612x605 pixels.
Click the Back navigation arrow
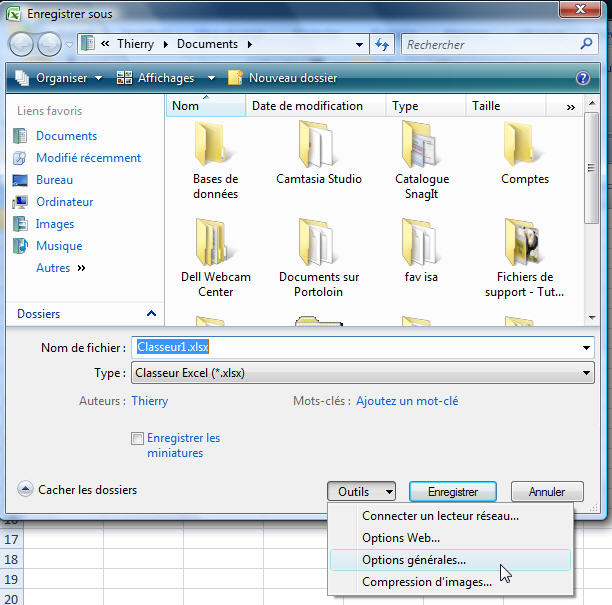click(x=21, y=44)
